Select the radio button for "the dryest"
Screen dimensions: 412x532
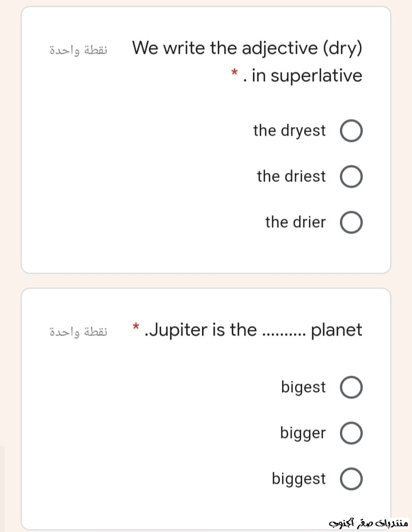[351, 131]
